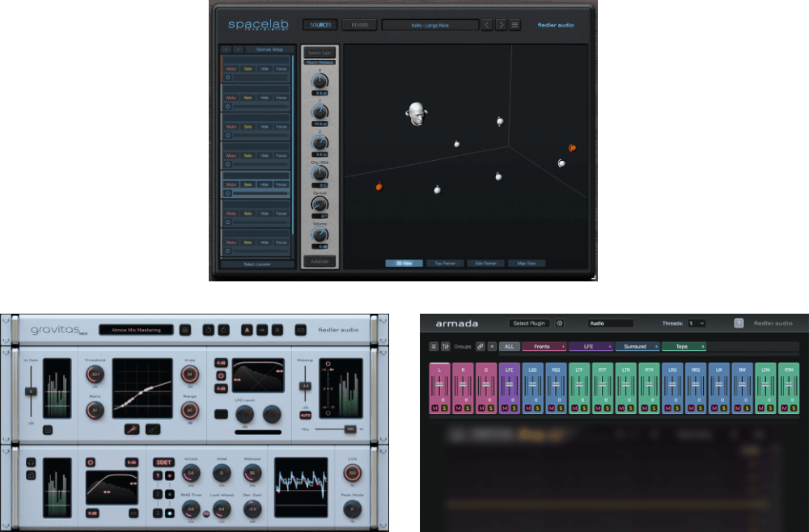Click the Armada settings gear icon
Screen dimensions: 809x532
559,323
